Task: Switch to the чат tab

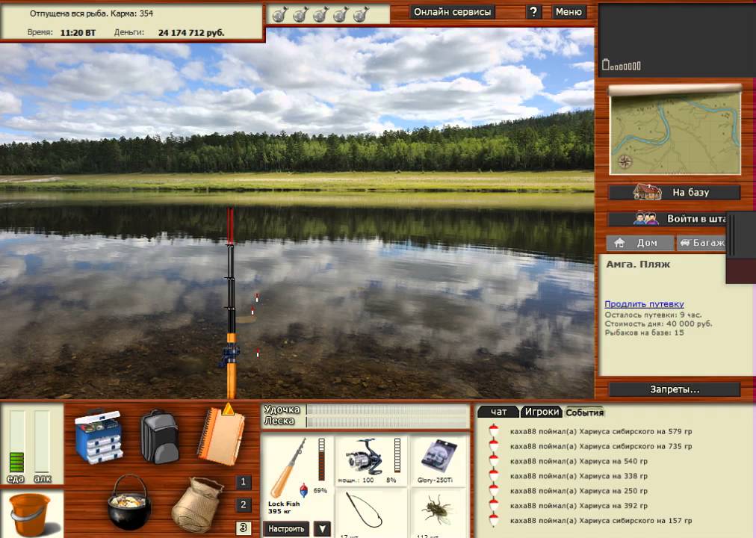Action: [498, 412]
